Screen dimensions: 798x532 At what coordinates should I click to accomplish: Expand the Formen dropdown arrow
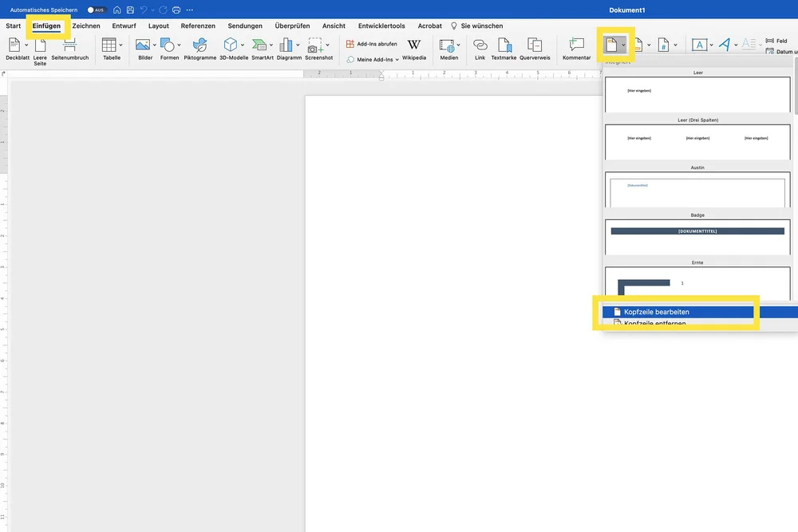click(179, 45)
